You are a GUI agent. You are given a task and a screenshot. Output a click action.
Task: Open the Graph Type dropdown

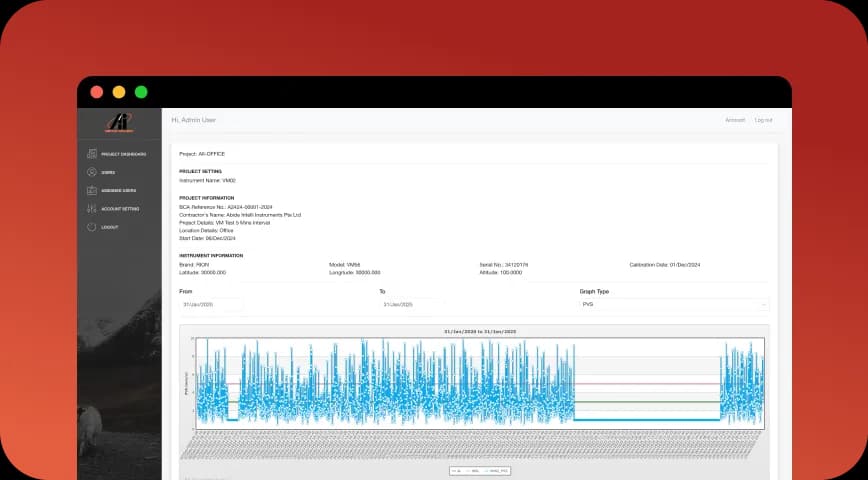click(x=673, y=304)
